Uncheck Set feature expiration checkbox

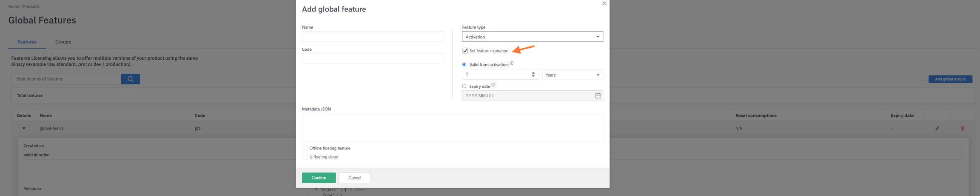click(x=465, y=51)
